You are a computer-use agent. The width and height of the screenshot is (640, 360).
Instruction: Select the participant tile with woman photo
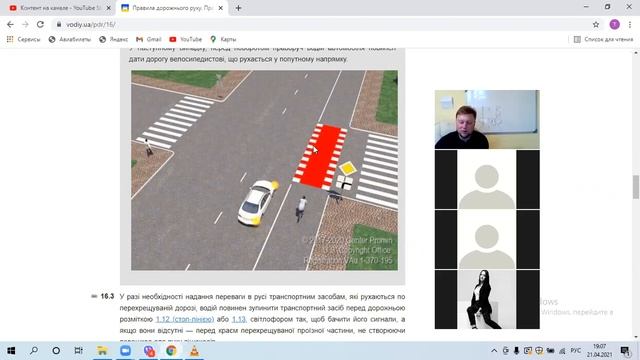[x=487, y=299]
